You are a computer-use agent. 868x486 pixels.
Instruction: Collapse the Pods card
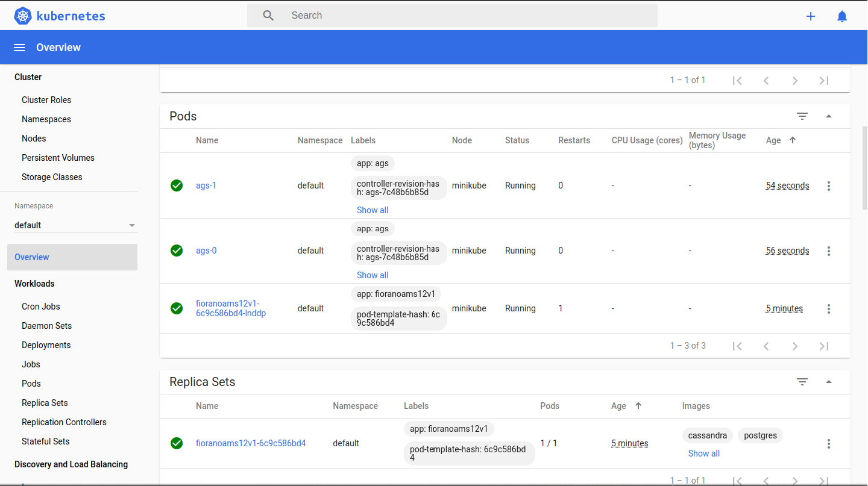(x=829, y=116)
